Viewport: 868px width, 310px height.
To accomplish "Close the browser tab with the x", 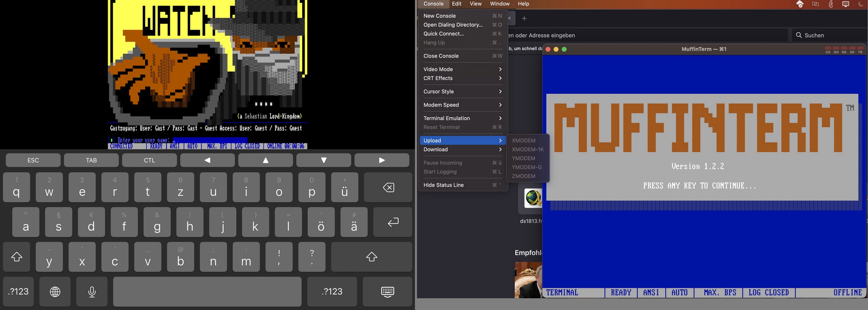I will [x=510, y=18].
